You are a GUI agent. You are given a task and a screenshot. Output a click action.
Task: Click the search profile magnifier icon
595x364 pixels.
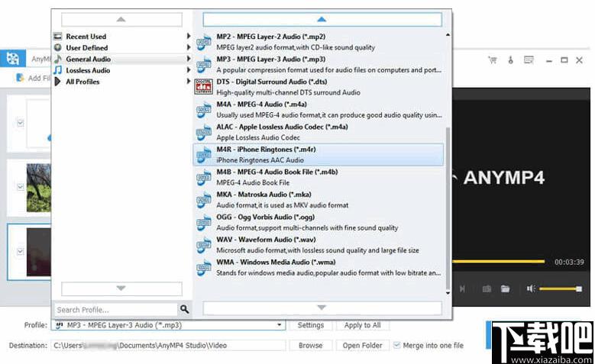[184, 309]
